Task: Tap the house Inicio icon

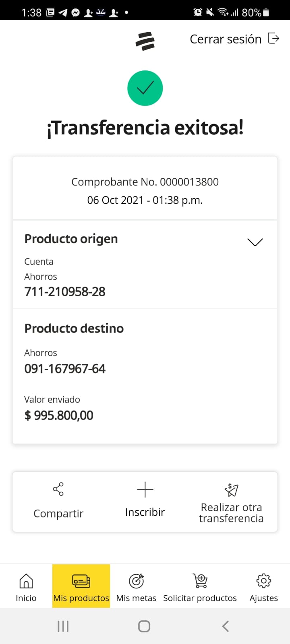Action: pos(26,581)
